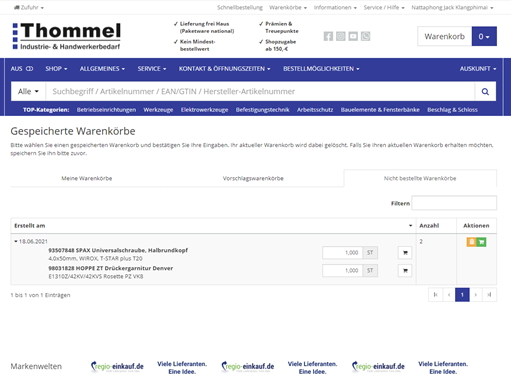
Task: Click the first regio-einkauf.de brand logo
Action: point(117,366)
